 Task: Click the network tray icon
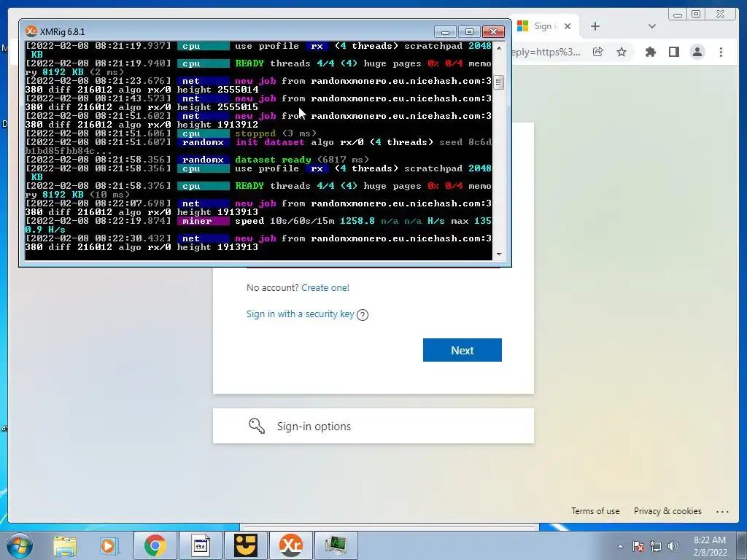coord(656,546)
